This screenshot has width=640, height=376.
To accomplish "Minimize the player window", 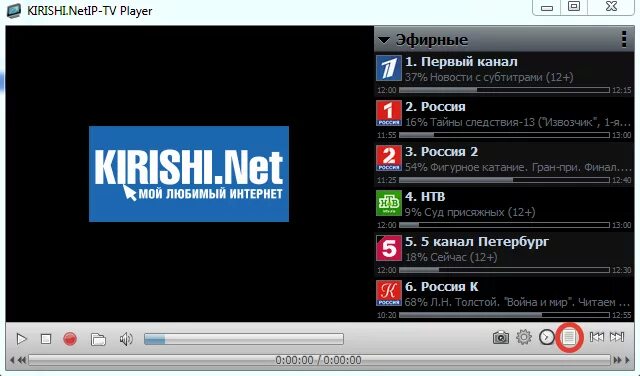I will [547, 8].
